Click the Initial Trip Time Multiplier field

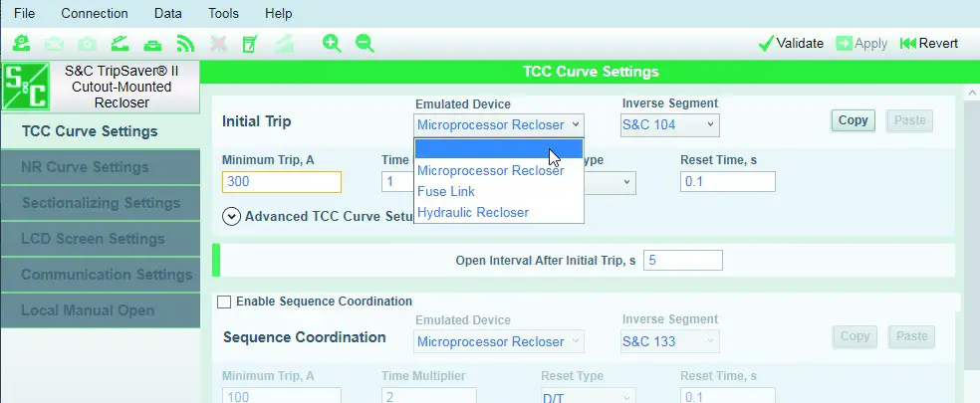coord(397,182)
